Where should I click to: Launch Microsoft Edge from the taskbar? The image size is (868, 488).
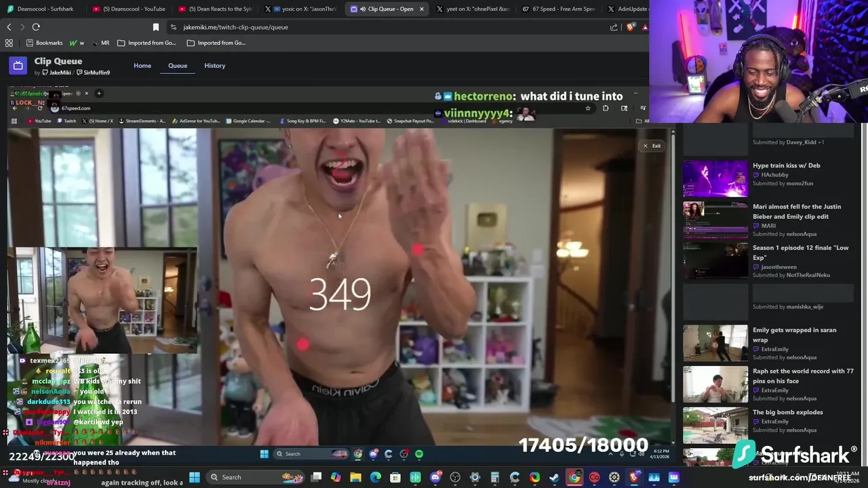point(376,477)
